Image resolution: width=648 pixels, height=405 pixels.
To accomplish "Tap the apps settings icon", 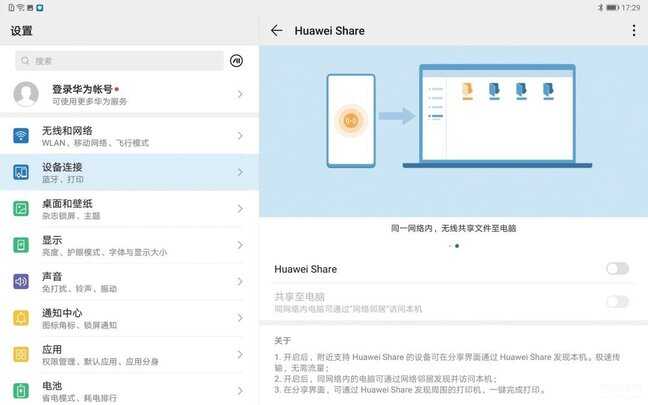I will pos(21,354).
